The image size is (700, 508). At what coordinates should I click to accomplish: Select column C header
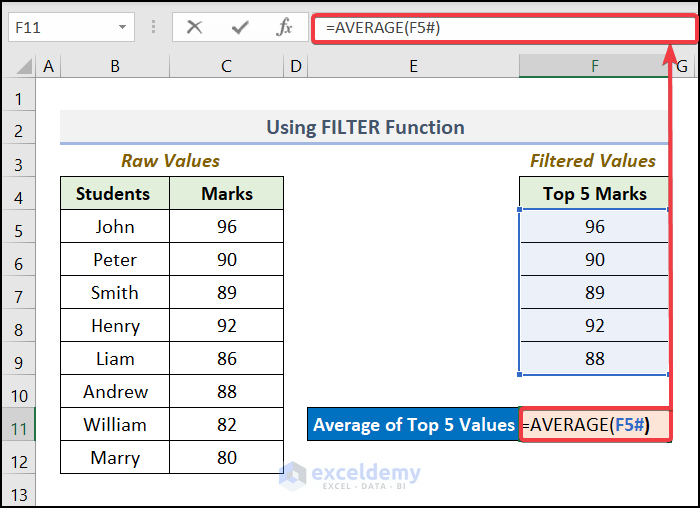click(226, 67)
